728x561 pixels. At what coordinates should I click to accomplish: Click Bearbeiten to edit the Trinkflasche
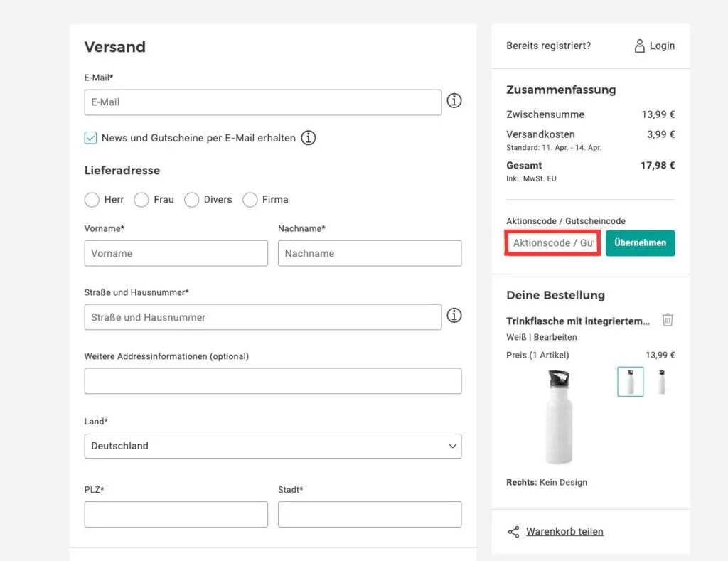point(555,336)
